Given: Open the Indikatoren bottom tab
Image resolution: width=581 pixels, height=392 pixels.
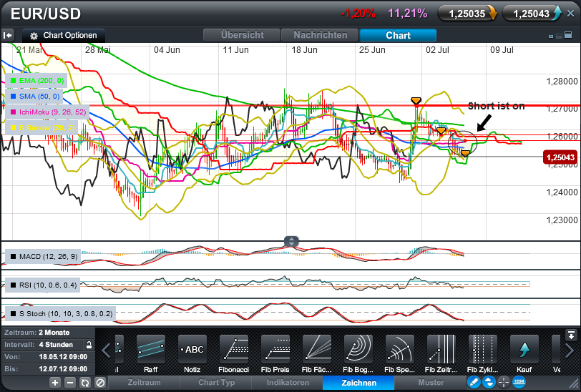Looking at the screenshot, I should point(288,383).
